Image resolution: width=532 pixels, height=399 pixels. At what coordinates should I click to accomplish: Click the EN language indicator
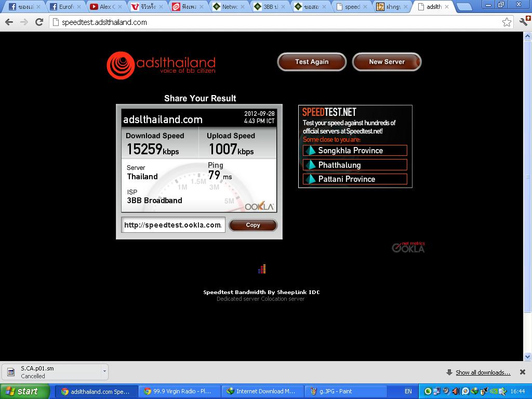tap(408, 392)
